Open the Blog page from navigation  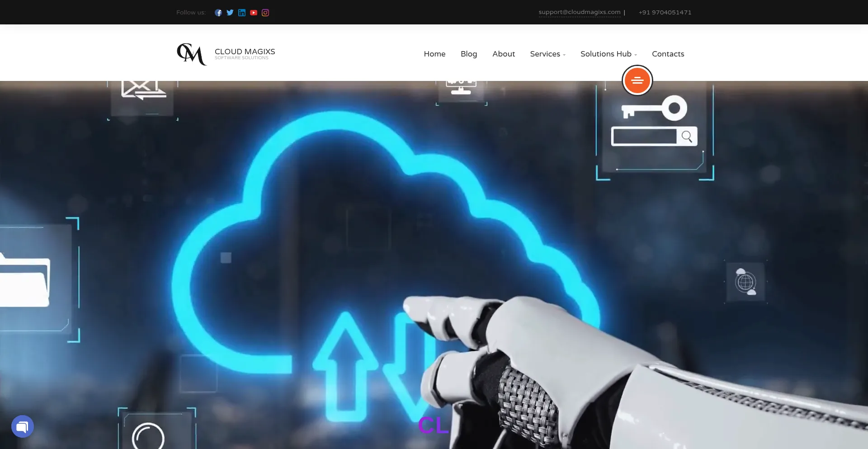469,54
